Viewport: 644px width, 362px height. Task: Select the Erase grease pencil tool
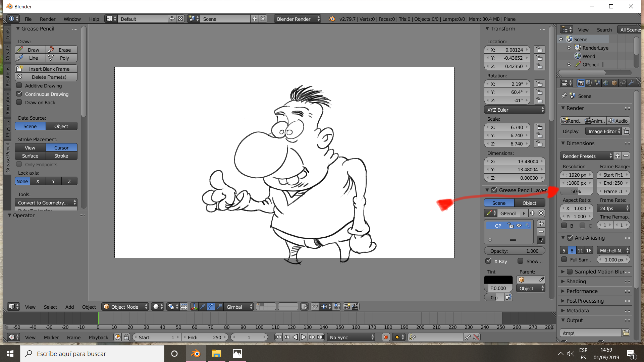pos(61,50)
